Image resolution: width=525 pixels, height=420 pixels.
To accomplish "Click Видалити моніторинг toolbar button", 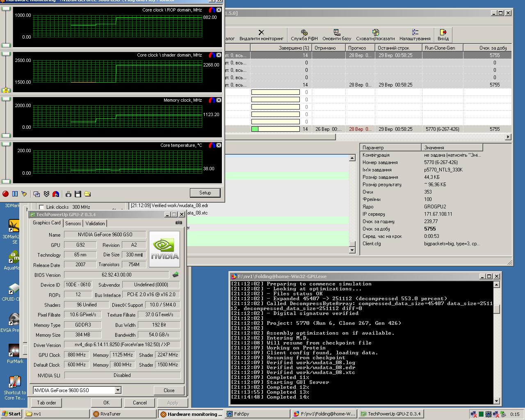I will (x=261, y=35).
